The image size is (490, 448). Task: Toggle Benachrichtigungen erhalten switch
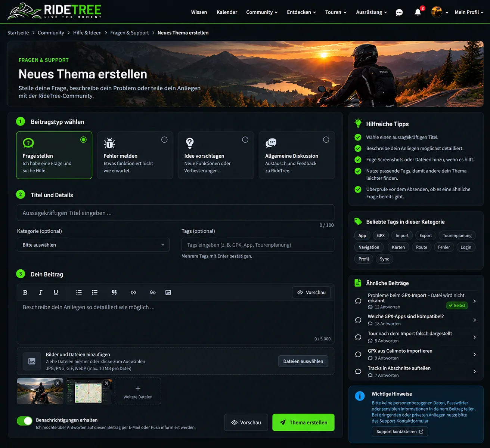(25, 421)
